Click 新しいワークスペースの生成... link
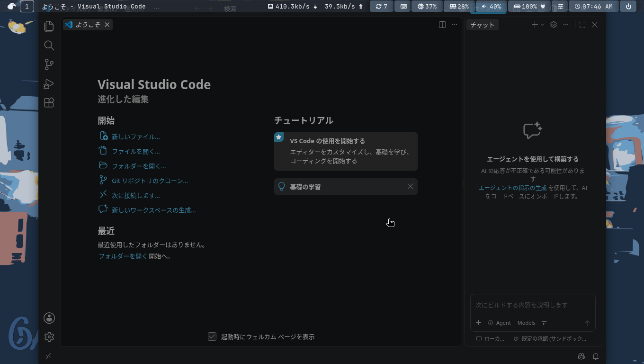Image resolution: width=644 pixels, height=364 pixels. pyautogui.click(x=153, y=210)
